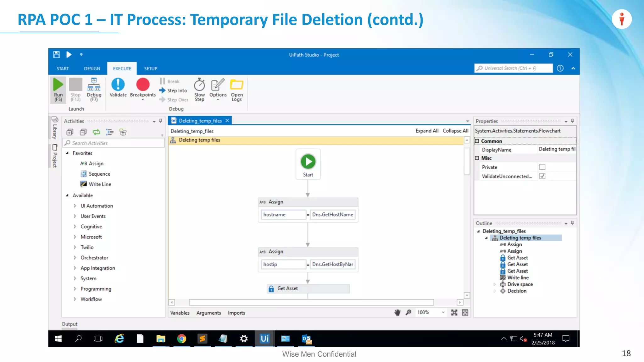Start Debug (F7) mode
Viewport: 644px width, 362px height.
[94, 90]
